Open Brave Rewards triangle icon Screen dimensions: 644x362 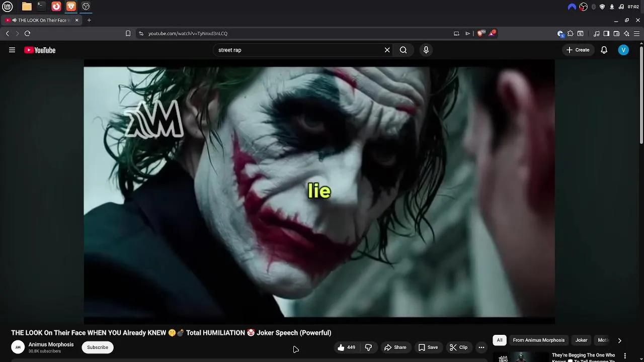[x=492, y=33]
